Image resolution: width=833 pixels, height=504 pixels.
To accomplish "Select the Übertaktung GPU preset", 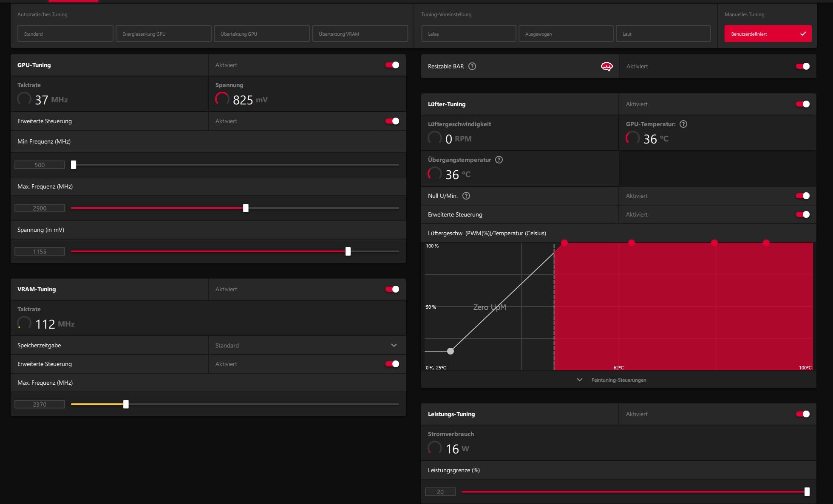I will coord(262,34).
